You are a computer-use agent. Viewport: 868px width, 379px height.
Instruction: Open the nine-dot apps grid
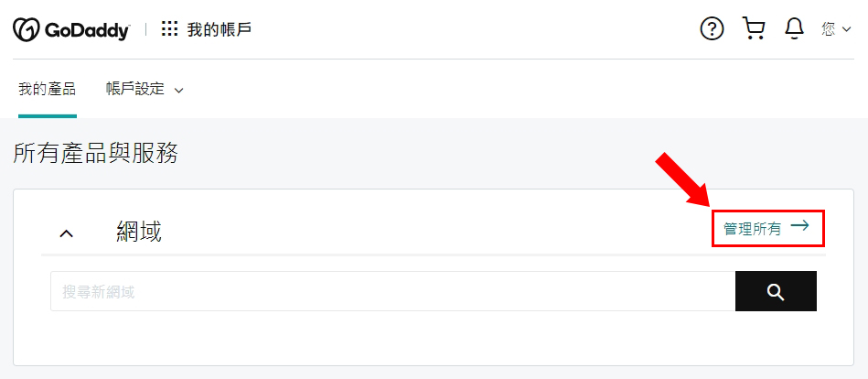coord(169,28)
